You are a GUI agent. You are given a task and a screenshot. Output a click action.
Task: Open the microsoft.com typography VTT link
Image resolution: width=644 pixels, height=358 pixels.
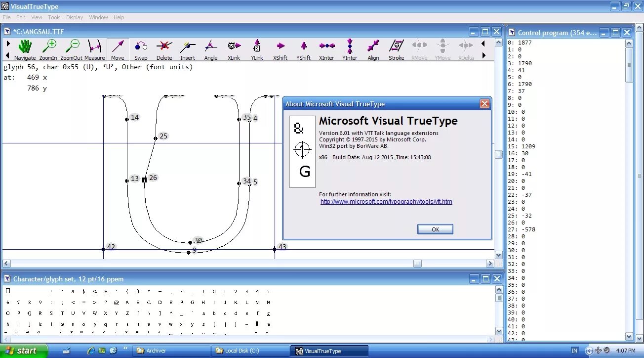tap(386, 202)
